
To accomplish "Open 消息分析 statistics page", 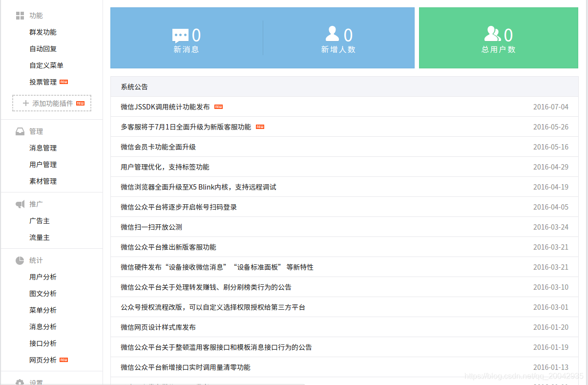I will point(43,327).
